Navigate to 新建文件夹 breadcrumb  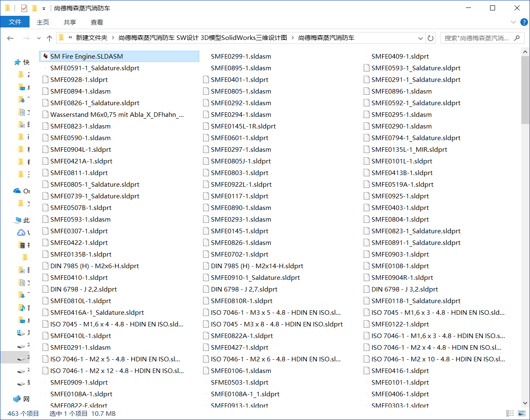click(92, 38)
